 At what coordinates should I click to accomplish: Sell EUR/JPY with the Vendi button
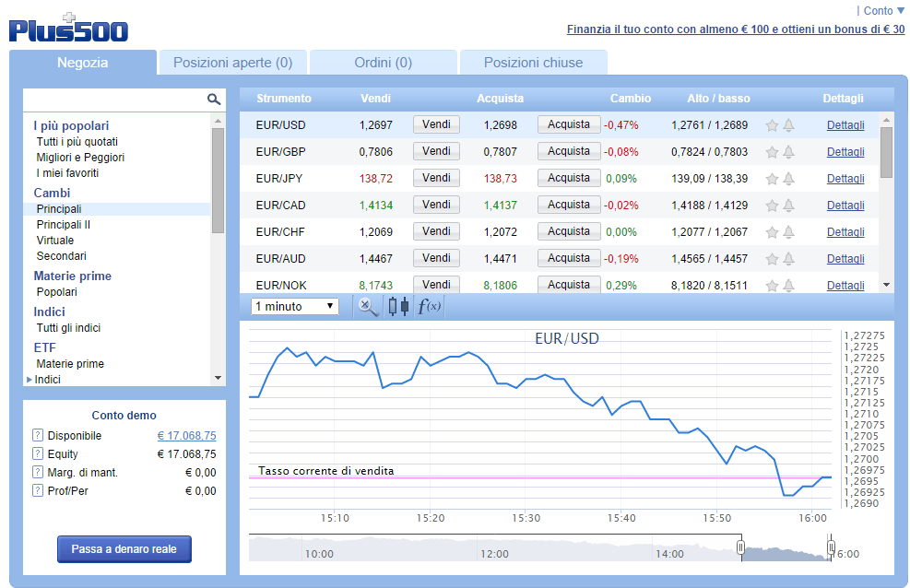click(x=436, y=178)
